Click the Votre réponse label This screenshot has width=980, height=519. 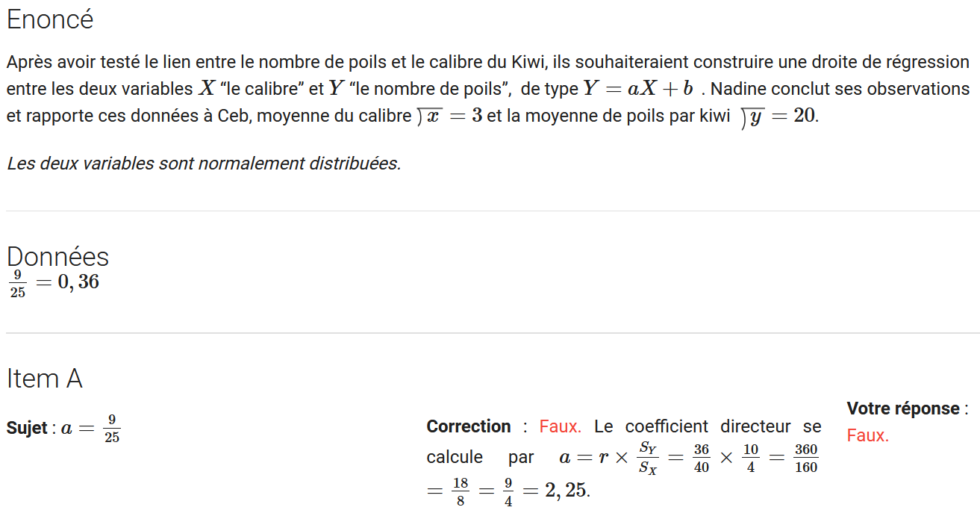click(x=903, y=408)
